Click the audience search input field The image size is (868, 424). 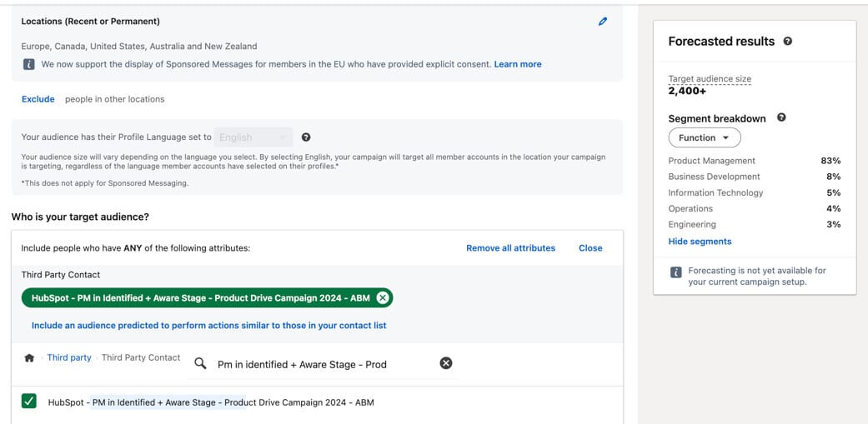[x=321, y=364]
